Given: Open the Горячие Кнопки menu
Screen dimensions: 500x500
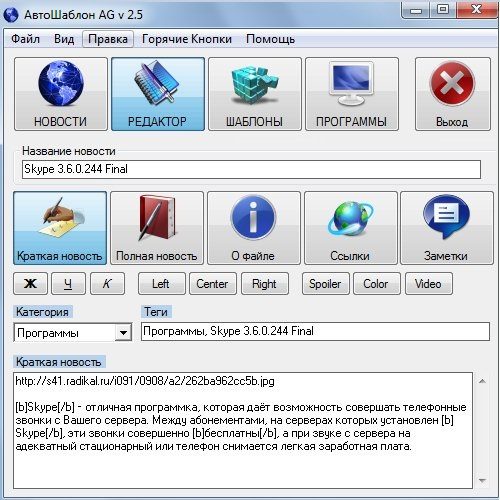Looking at the screenshot, I should (x=187, y=39).
